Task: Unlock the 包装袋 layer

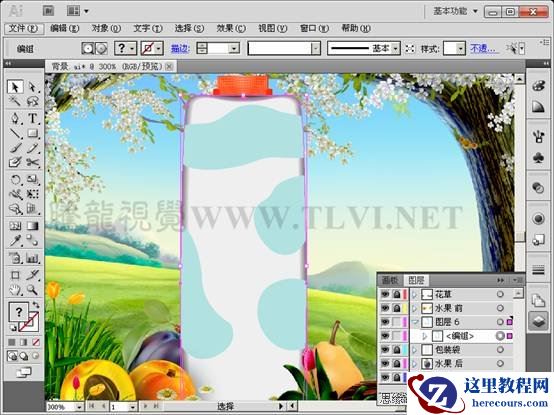Action: tap(397, 350)
